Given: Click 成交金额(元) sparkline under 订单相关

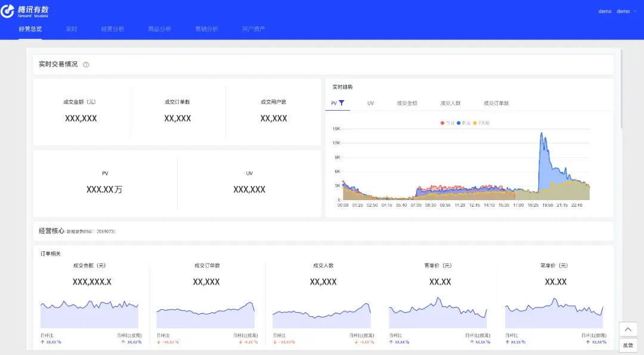Looking at the screenshot, I should coord(89,314).
